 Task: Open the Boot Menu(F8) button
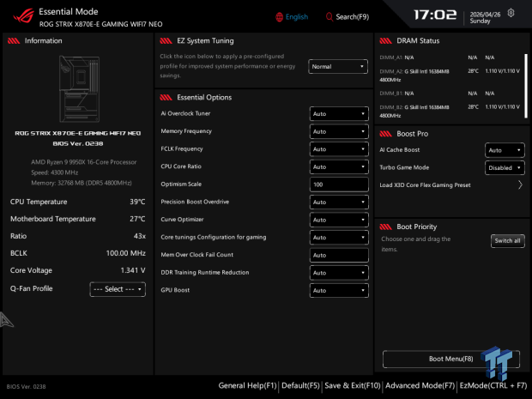pos(450,359)
